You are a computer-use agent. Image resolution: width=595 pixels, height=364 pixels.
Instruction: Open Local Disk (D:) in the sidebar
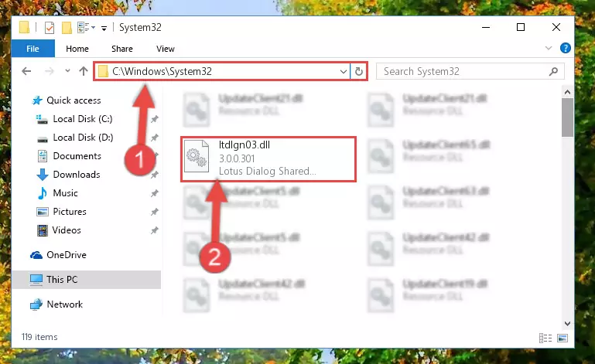[83, 138]
